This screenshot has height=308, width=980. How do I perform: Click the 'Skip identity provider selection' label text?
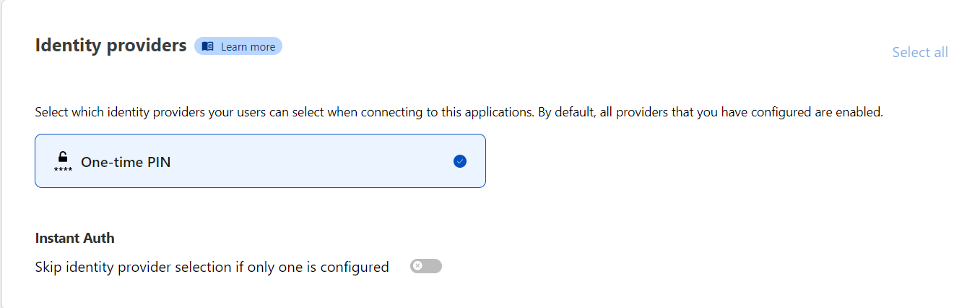pyautogui.click(x=212, y=267)
